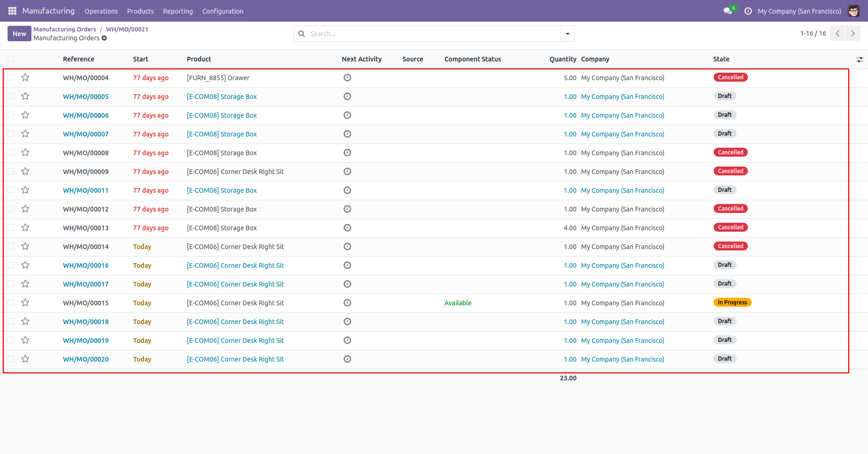This screenshot has width=868, height=454.
Task: Expand the search options dropdown arrow
Action: (x=568, y=34)
